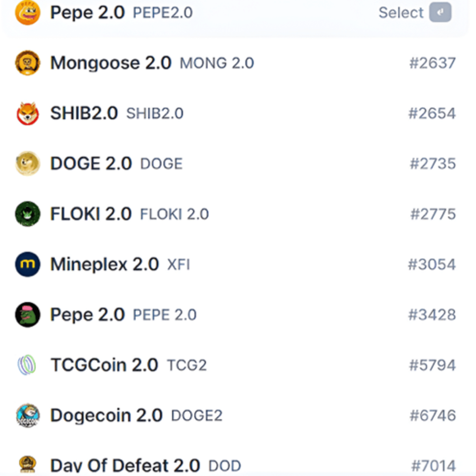
Task: Click the Mongoose 2.0 lion icon
Action: [27, 63]
